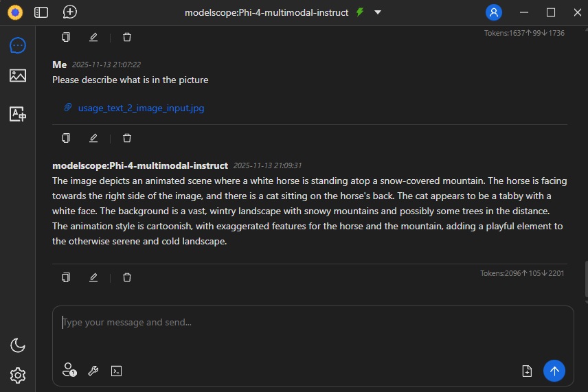Open the tools wrench options
The width and height of the screenshot is (588, 392).
click(93, 371)
